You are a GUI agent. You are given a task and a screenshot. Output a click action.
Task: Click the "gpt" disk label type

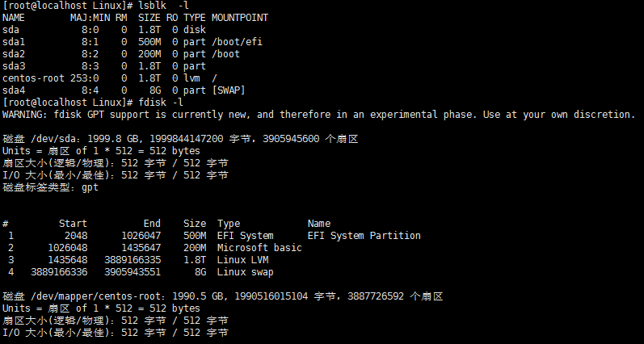coord(90,187)
